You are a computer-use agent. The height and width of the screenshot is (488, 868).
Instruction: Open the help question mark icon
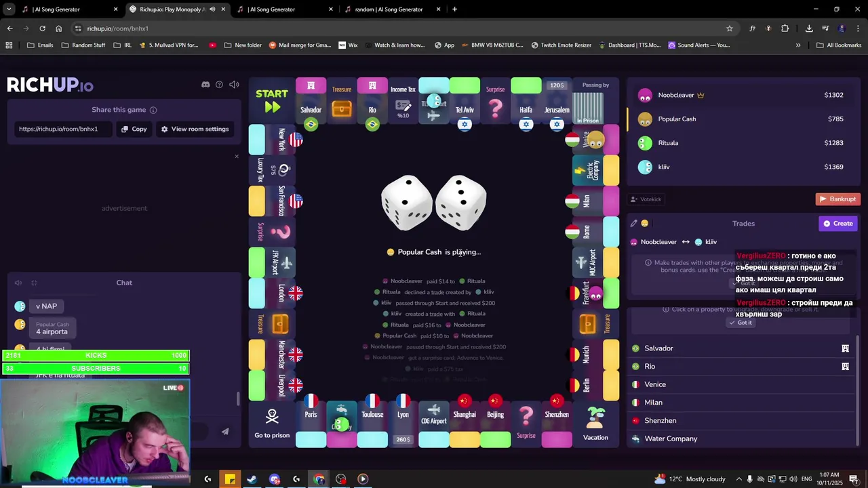pos(219,85)
